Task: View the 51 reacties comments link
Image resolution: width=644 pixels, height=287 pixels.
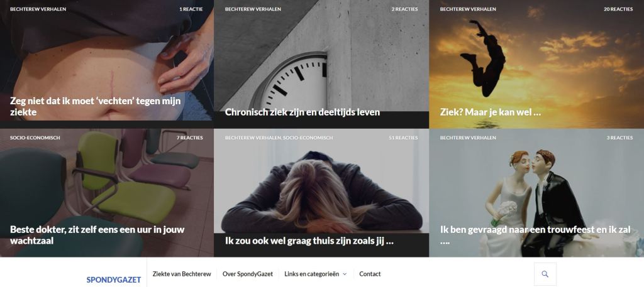Action: [403, 138]
